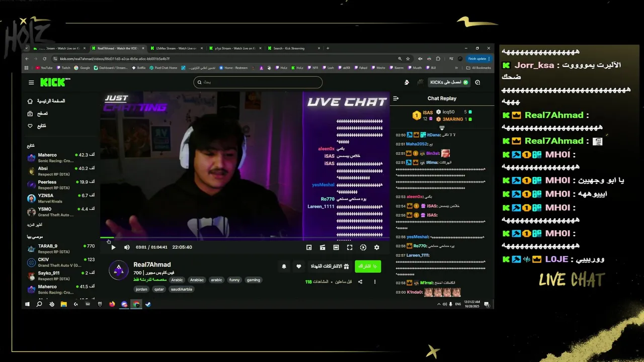The image size is (644, 362).
Task: Mute the video using the speaker icon
Action: [127, 247]
